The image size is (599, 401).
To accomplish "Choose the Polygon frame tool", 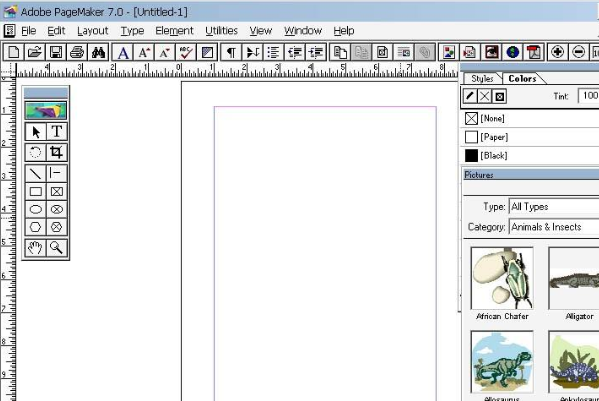I will pos(57,227).
